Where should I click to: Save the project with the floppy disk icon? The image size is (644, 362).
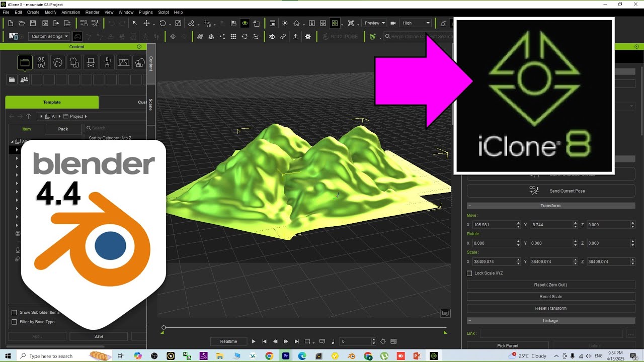(33, 23)
